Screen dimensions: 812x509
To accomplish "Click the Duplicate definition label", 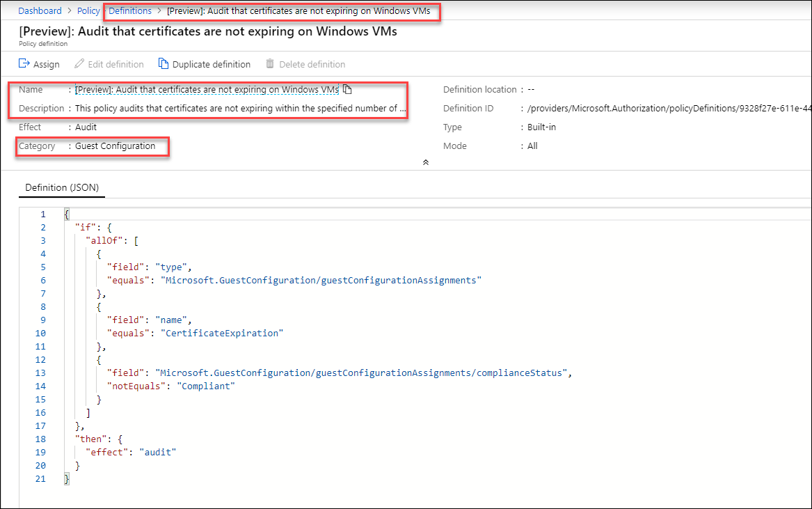I will 212,64.
